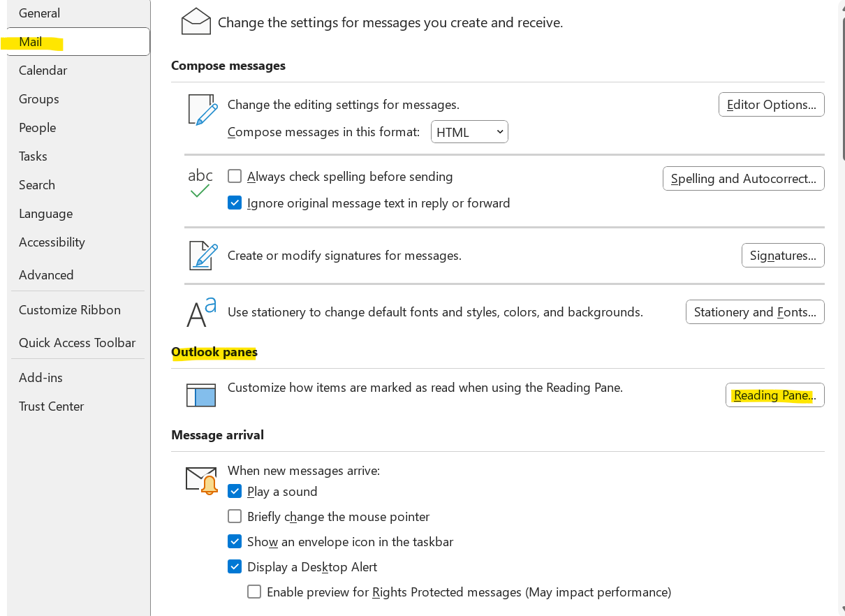Enable Briefly change the mouse pointer
Viewport: 845px width, 616px height.
click(x=235, y=517)
